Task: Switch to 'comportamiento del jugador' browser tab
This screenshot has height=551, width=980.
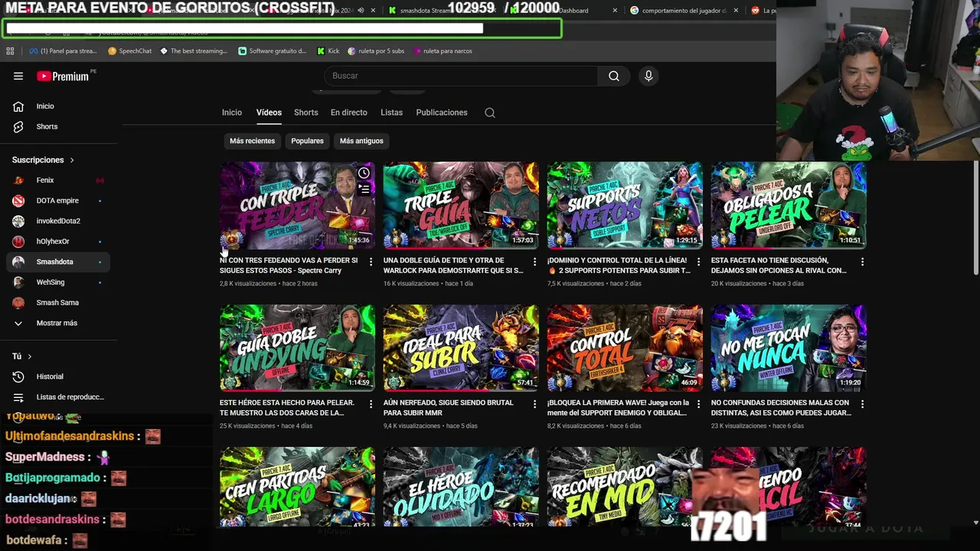Action: pyautogui.click(x=684, y=11)
